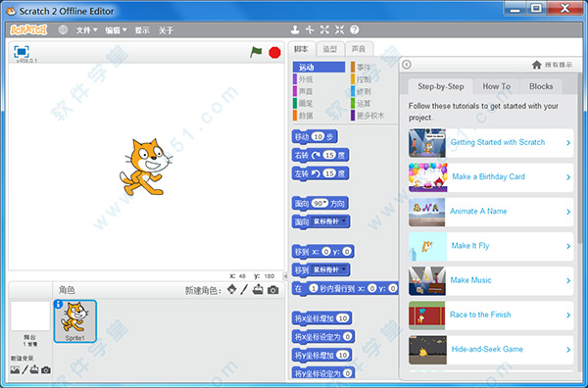The image size is (588, 388).
Task: Click the home all-tips icon
Action: click(x=537, y=65)
